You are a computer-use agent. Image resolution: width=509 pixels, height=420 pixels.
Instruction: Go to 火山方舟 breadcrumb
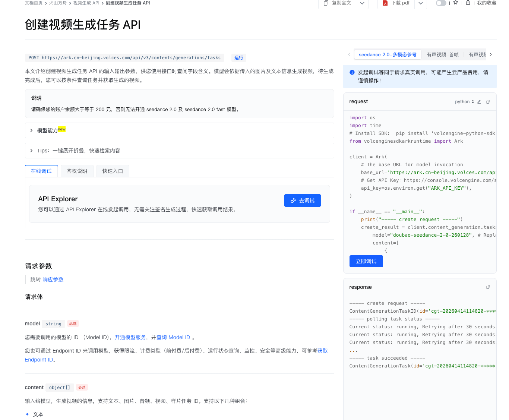(x=58, y=3)
